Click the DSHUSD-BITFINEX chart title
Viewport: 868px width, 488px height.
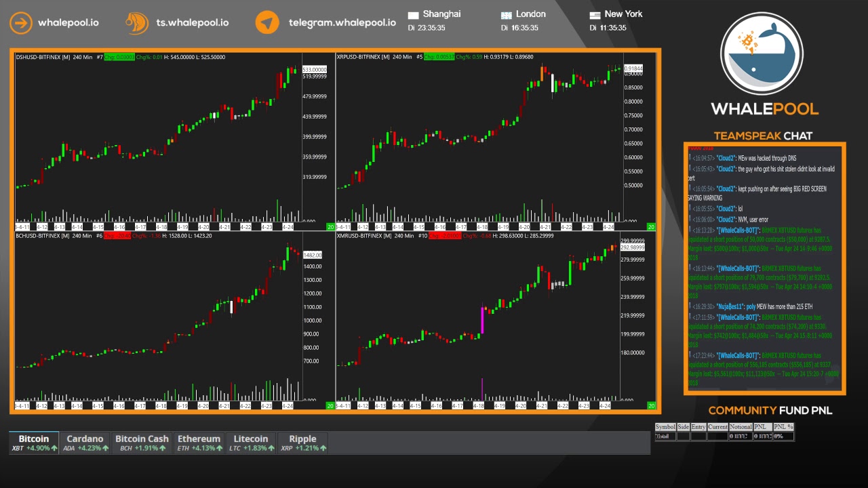coord(43,57)
